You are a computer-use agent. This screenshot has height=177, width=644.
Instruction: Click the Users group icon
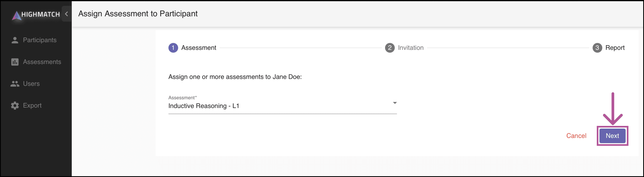[15, 84]
